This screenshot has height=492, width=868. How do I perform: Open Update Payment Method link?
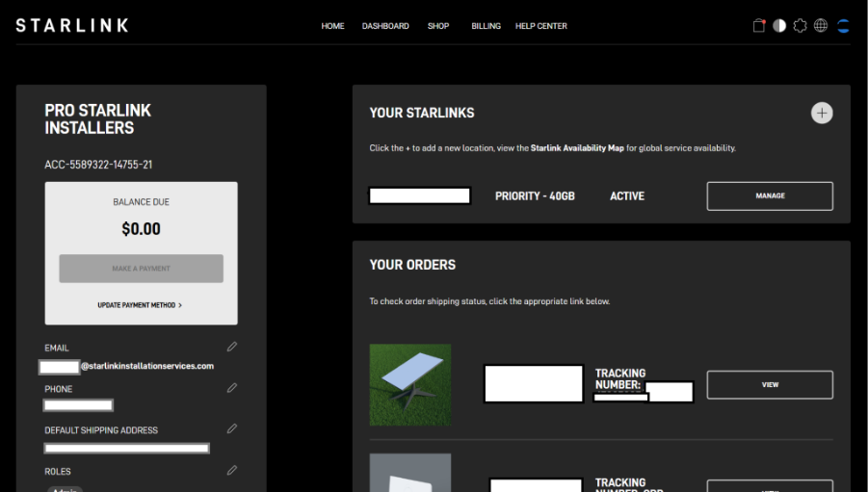click(140, 305)
